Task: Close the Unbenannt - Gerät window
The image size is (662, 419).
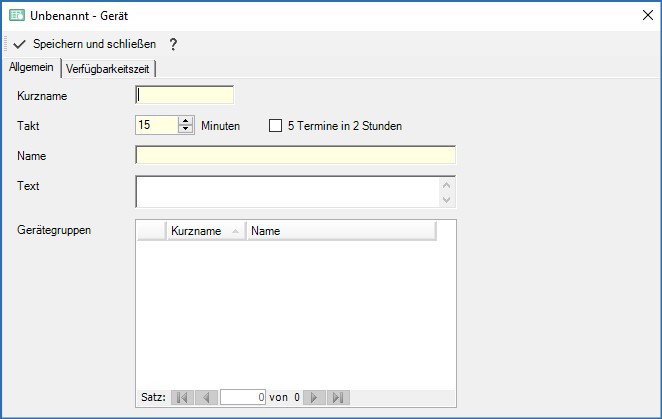Action: click(x=645, y=16)
